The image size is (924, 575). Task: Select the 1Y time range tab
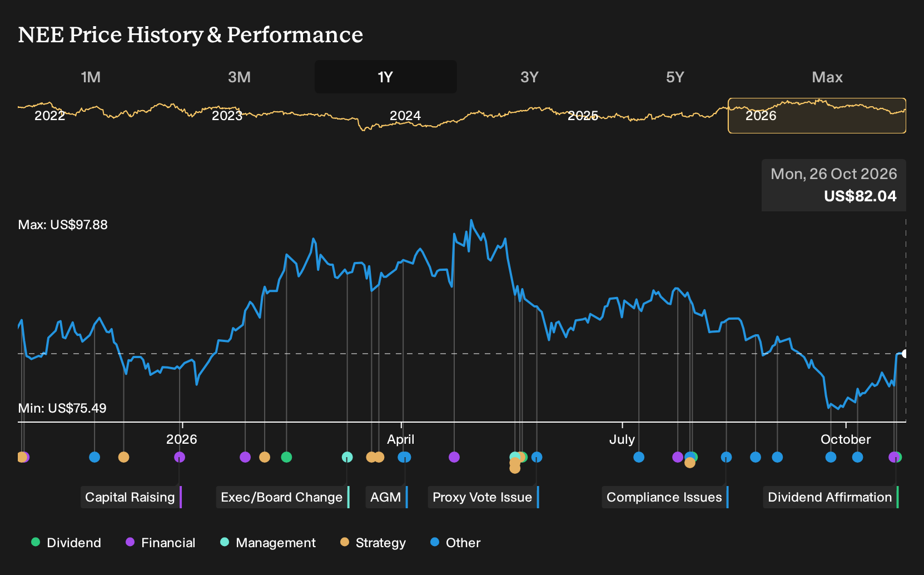coord(386,77)
